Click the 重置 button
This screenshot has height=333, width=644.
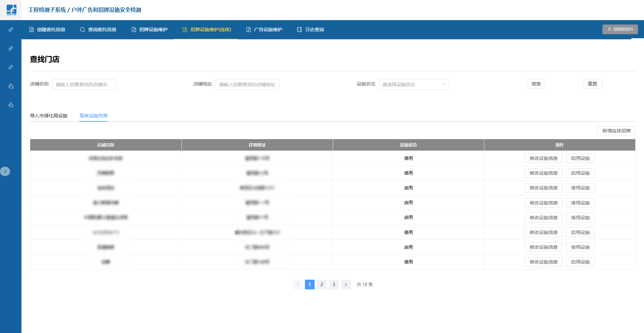click(x=592, y=84)
